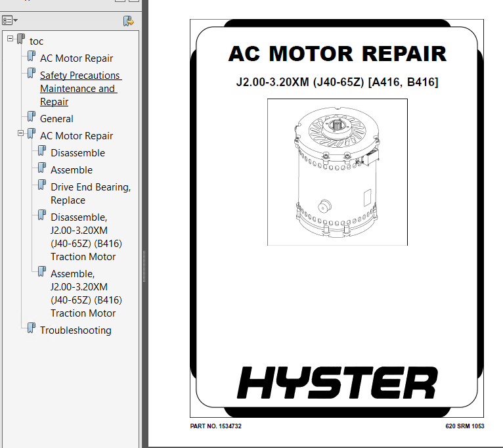This screenshot has height=448, width=503.
Task: Open Assemble B416 Traction Motor bookmark
Action: (86, 294)
